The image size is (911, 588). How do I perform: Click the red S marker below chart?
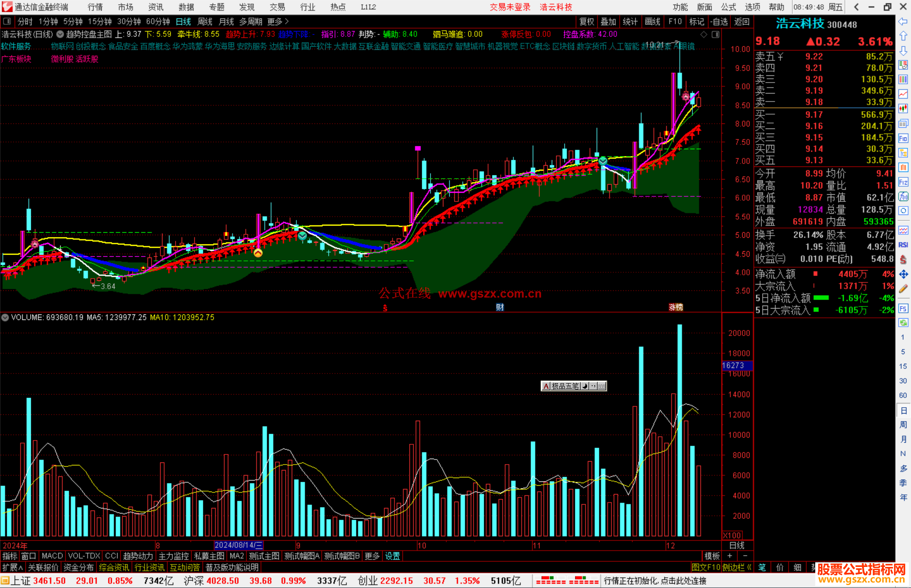(x=385, y=308)
